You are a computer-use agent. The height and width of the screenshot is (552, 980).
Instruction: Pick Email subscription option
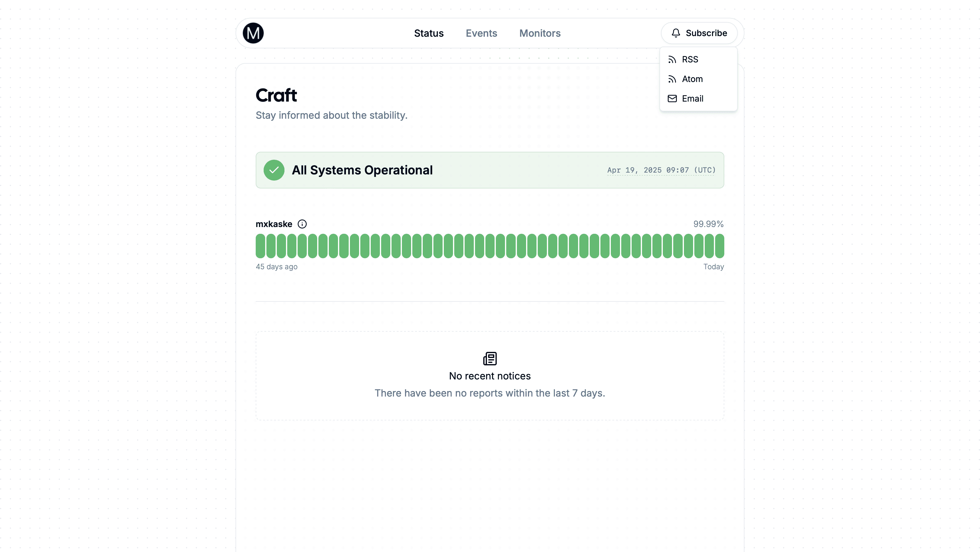click(x=698, y=99)
